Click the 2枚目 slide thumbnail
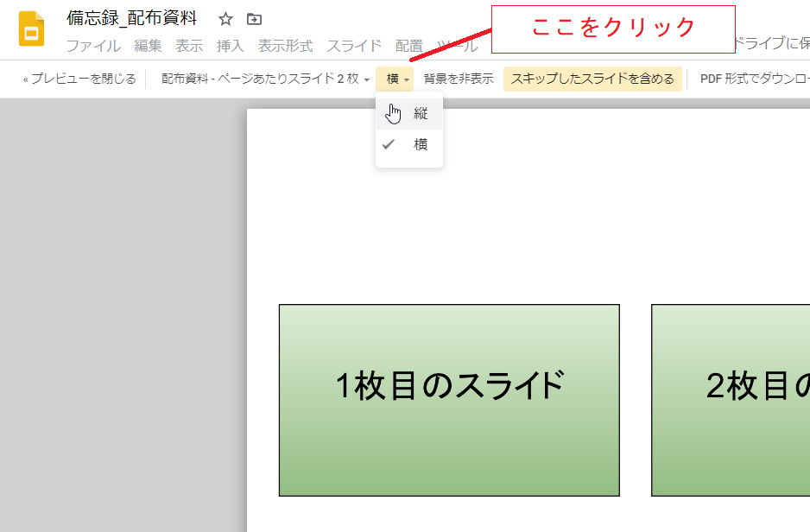810x532 pixels. click(x=731, y=400)
